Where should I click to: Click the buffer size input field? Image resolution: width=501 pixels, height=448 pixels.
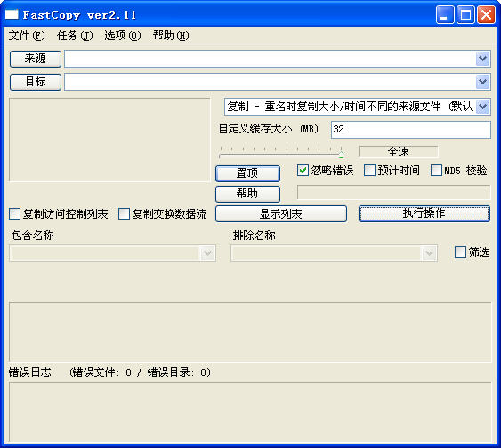[410, 130]
